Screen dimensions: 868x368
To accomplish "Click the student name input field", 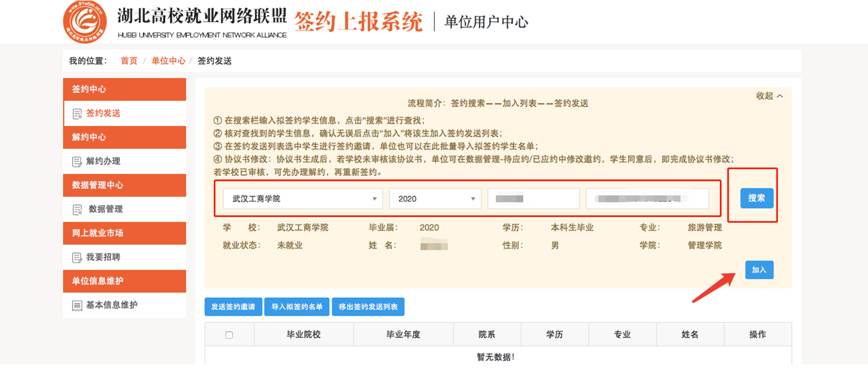I will coord(533,199).
